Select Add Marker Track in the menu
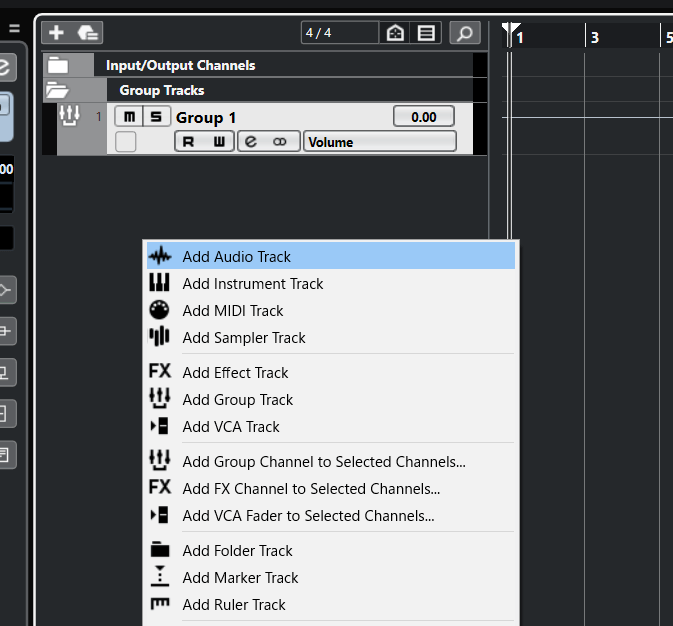The height and width of the screenshot is (626, 673). point(240,578)
